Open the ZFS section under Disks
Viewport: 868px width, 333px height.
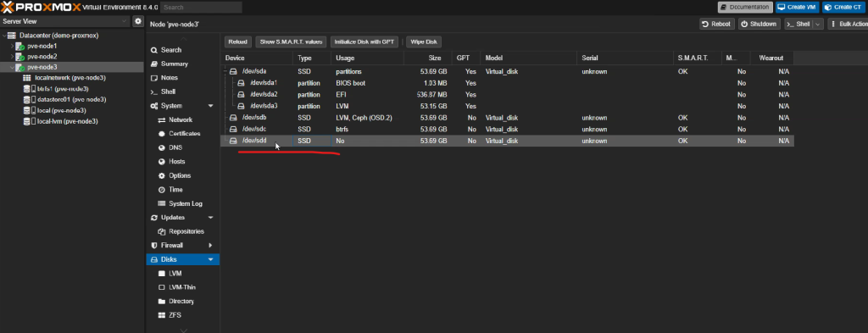click(175, 315)
